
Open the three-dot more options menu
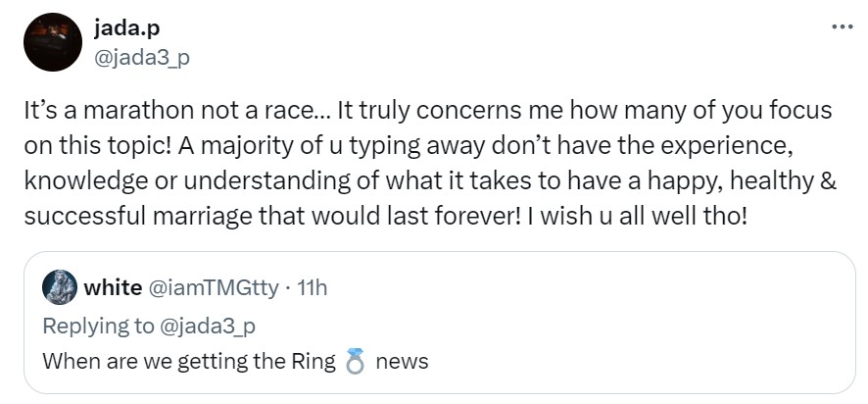click(842, 26)
